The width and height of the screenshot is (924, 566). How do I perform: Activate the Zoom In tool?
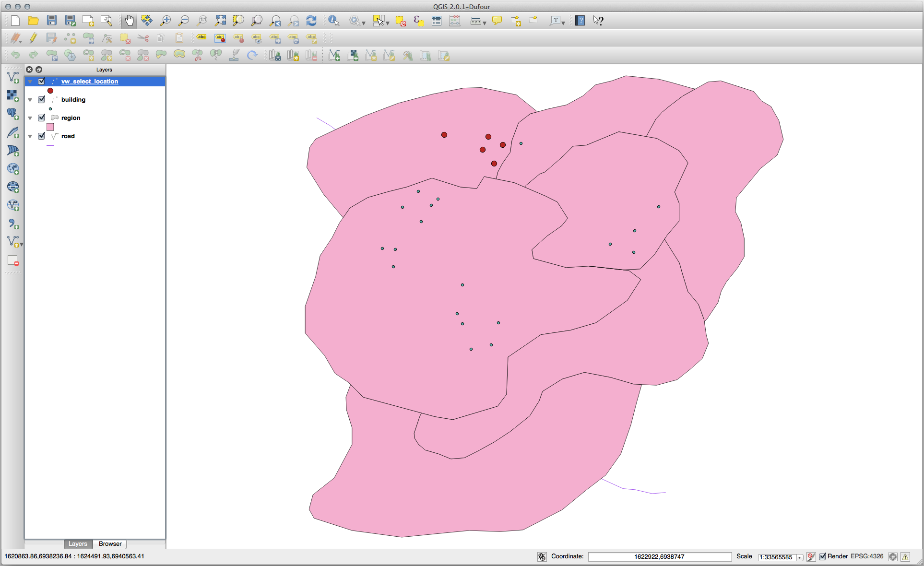click(x=165, y=20)
